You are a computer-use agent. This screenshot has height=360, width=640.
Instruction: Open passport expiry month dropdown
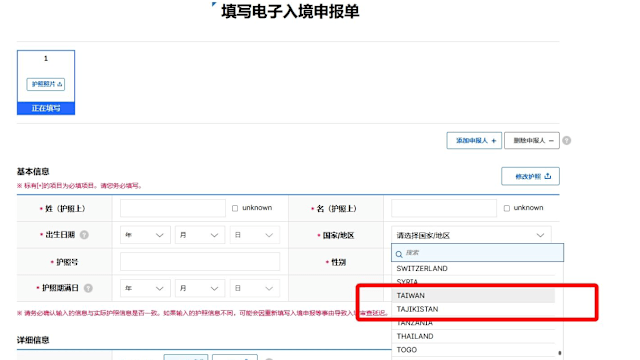click(x=200, y=288)
